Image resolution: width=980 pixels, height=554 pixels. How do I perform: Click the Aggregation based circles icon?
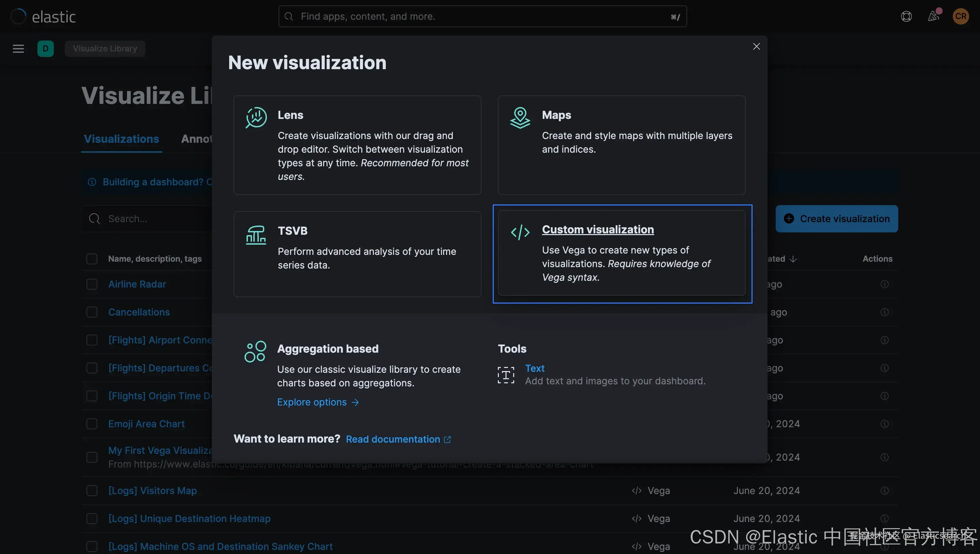255,351
